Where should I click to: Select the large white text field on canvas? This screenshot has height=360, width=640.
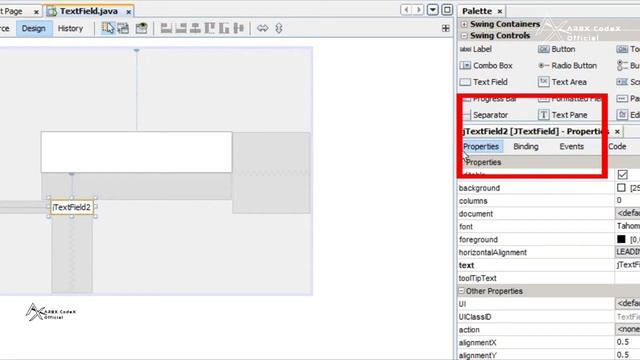click(136, 152)
